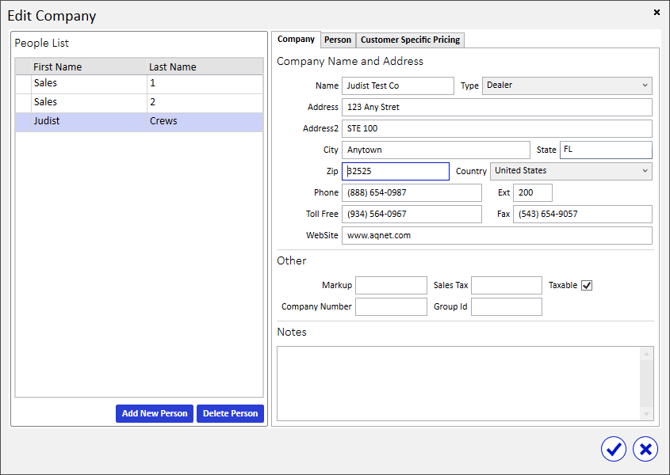This screenshot has height=475, width=670.
Task: Click the empty Sales Tax field
Action: (507, 285)
